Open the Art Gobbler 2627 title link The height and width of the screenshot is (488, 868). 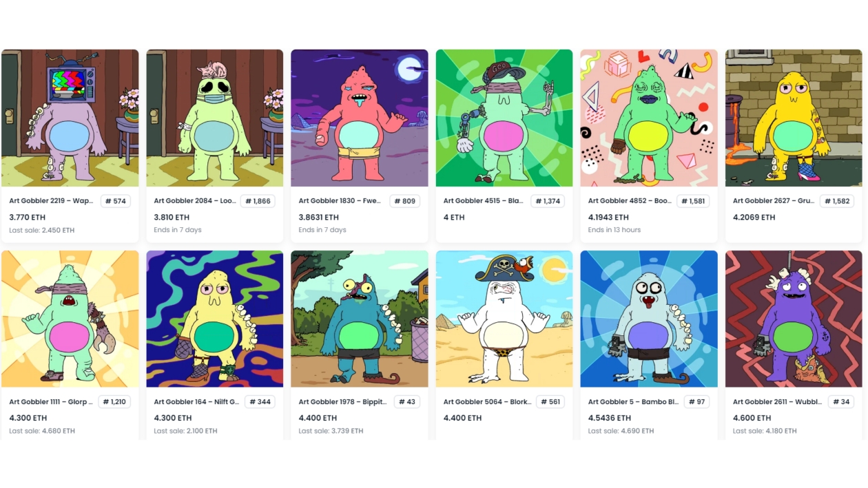click(774, 201)
